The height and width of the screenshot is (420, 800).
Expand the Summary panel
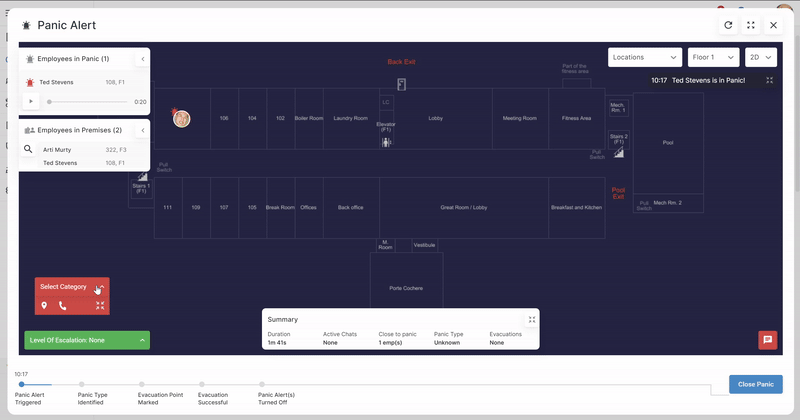pyautogui.click(x=532, y=319)
